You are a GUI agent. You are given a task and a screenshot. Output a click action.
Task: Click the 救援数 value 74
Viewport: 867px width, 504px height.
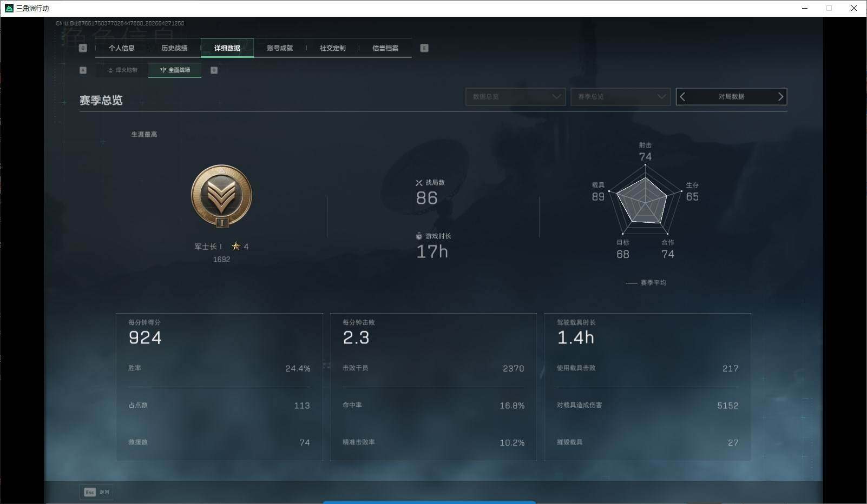[x=305, y=443]
